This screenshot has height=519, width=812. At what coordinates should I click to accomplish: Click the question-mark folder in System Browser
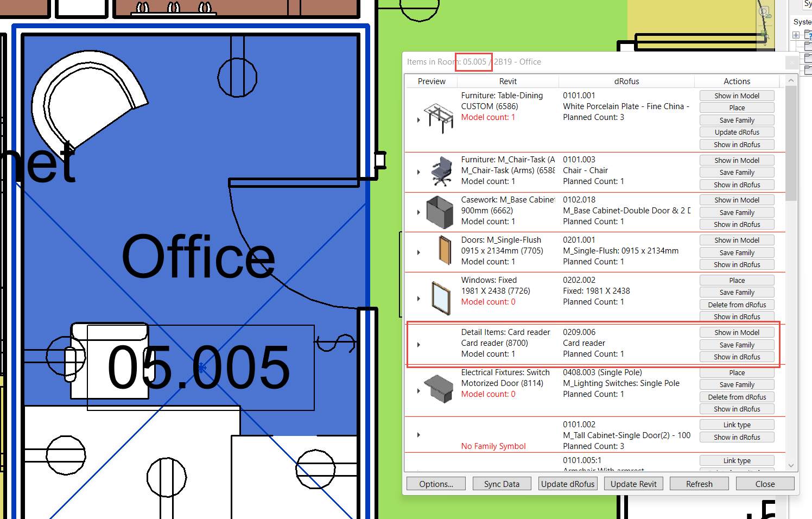[807, 35]
